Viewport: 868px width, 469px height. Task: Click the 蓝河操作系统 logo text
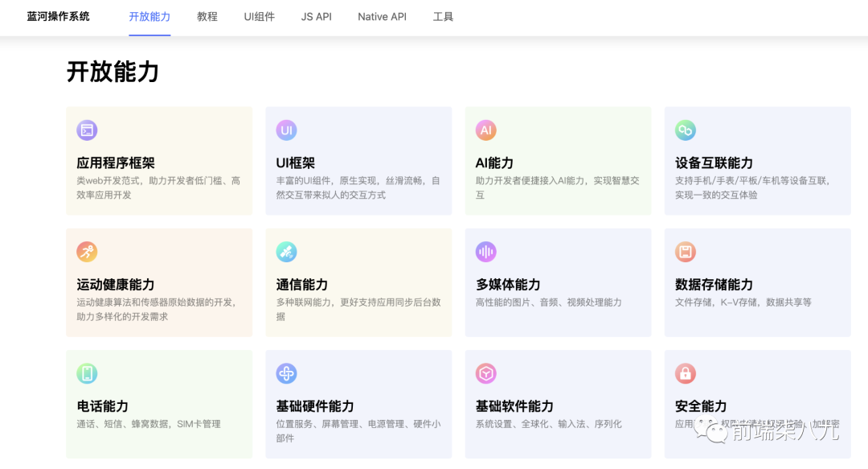coord(57,16)
